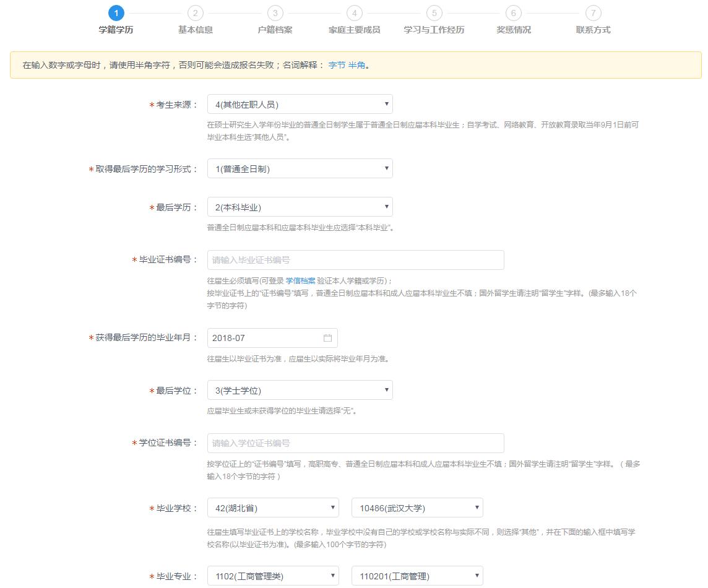Click step 1 circle 学籍学历

116,13
